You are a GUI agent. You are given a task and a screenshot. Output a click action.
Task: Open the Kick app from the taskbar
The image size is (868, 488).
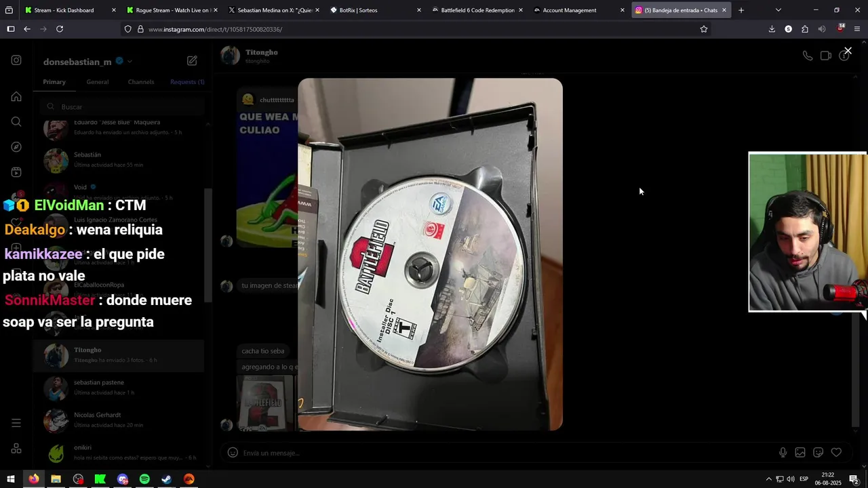coord(100,479)
